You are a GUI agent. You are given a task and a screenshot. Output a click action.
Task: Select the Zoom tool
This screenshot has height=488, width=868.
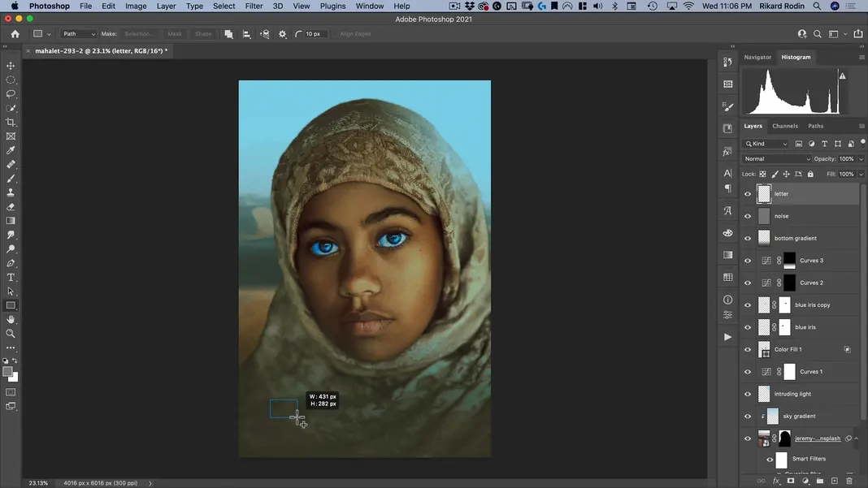[11, 334]
